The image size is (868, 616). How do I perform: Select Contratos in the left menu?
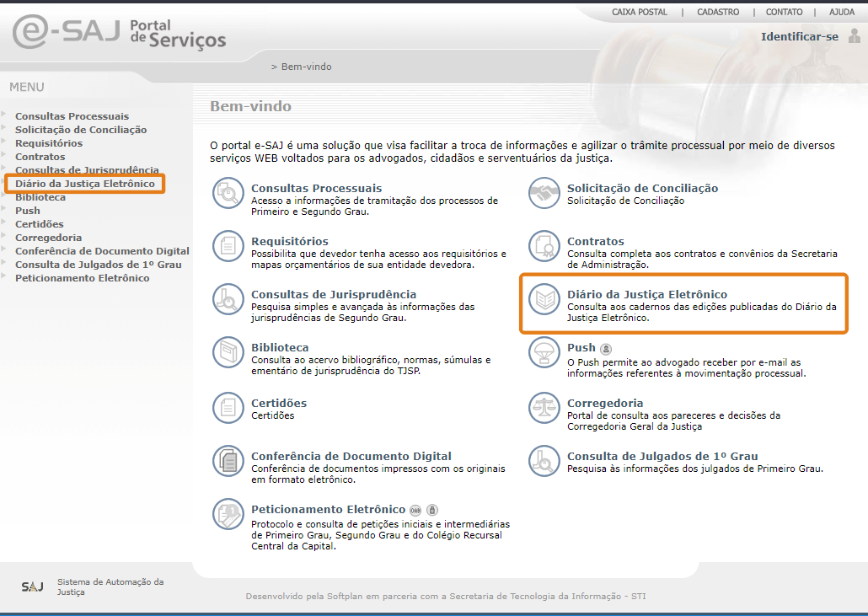pyautogui.click(x=40, y=157)
